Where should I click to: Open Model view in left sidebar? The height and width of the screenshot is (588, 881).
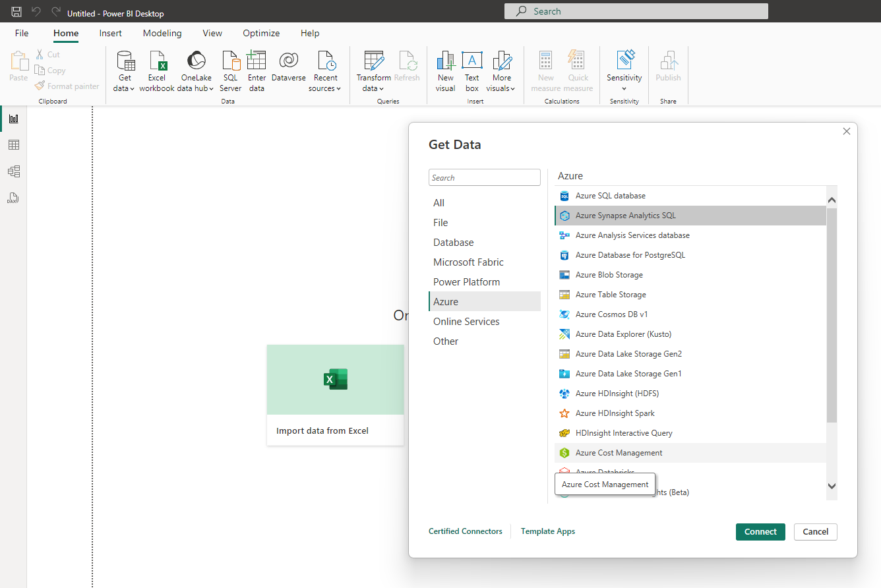pos(13,171)
